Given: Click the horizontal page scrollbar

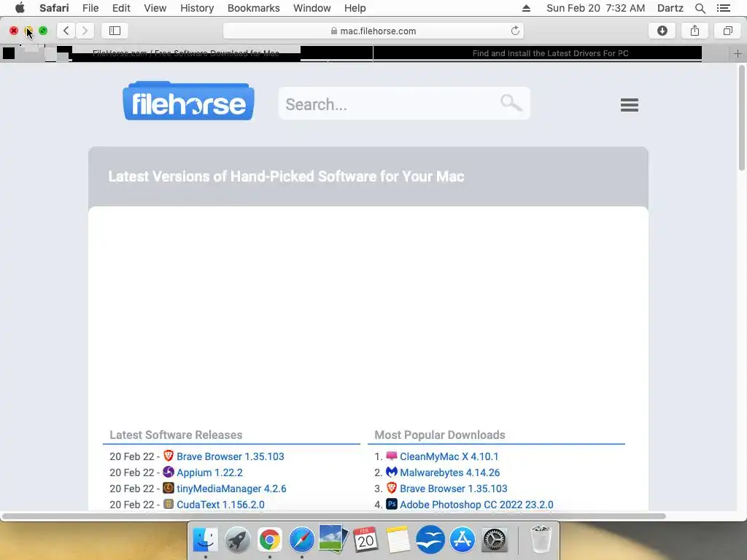Looking at the screenshot, I should click(333, 516).
